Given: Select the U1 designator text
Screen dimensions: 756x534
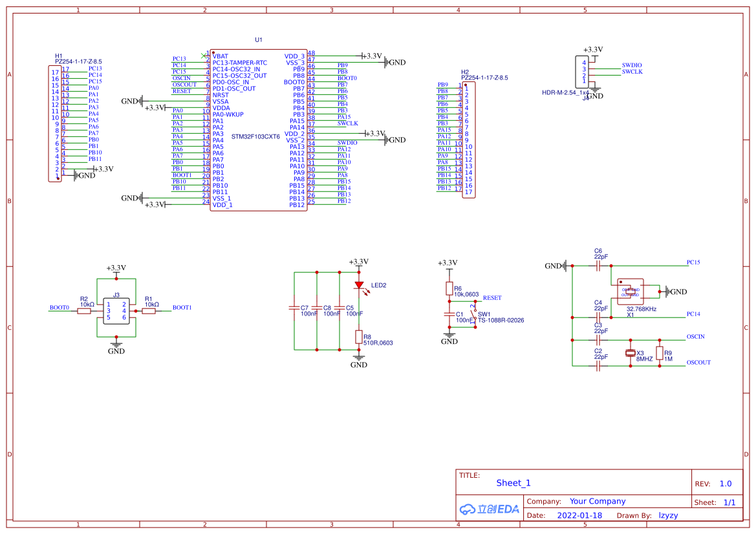Looking at the screenshot, I should pyautogui.click(x=259, y=39).
